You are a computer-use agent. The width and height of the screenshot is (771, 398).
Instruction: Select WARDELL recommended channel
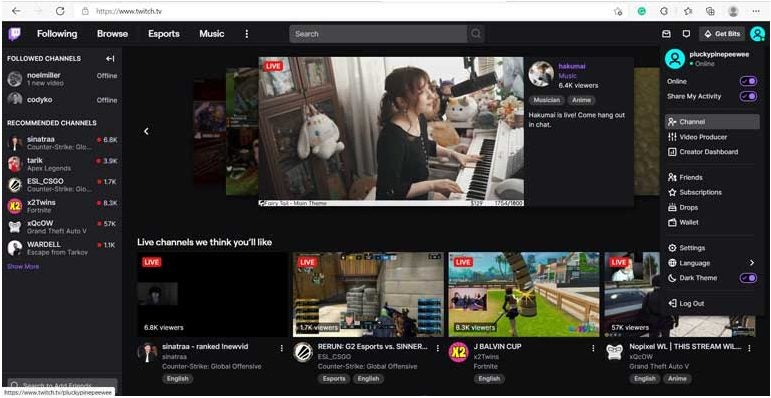click(62, 248)
